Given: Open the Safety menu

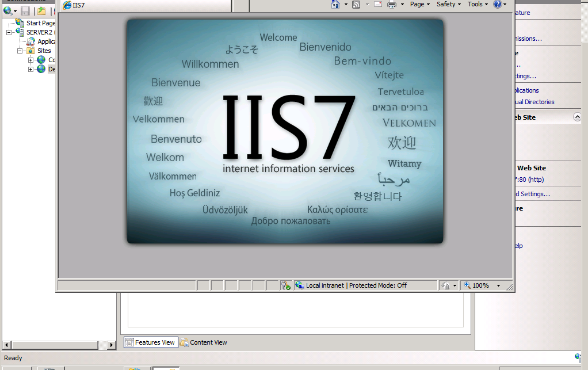Looking at the screenshot, I should (449, 4).
